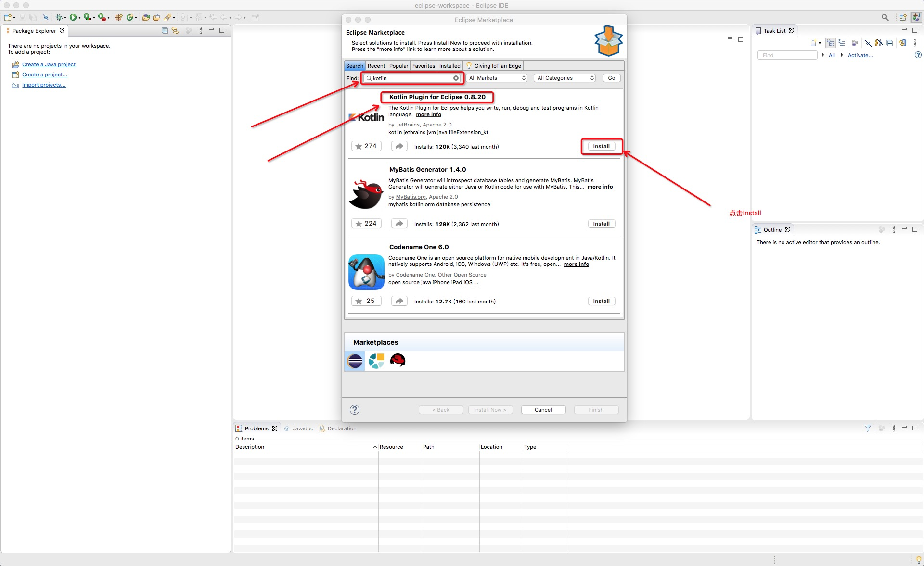Click Task List view menu dots
The image size is (924, 566).
coord(915,43)
